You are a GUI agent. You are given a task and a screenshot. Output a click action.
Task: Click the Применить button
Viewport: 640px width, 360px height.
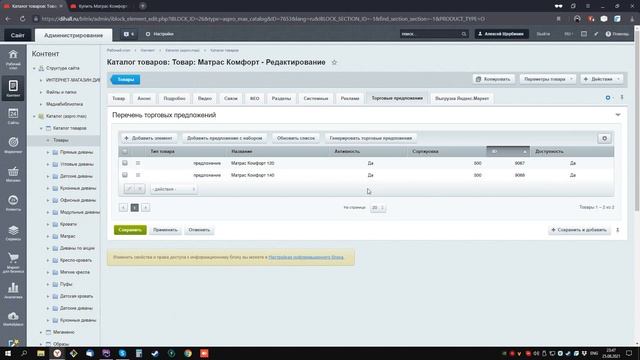(x=165, y=230)
